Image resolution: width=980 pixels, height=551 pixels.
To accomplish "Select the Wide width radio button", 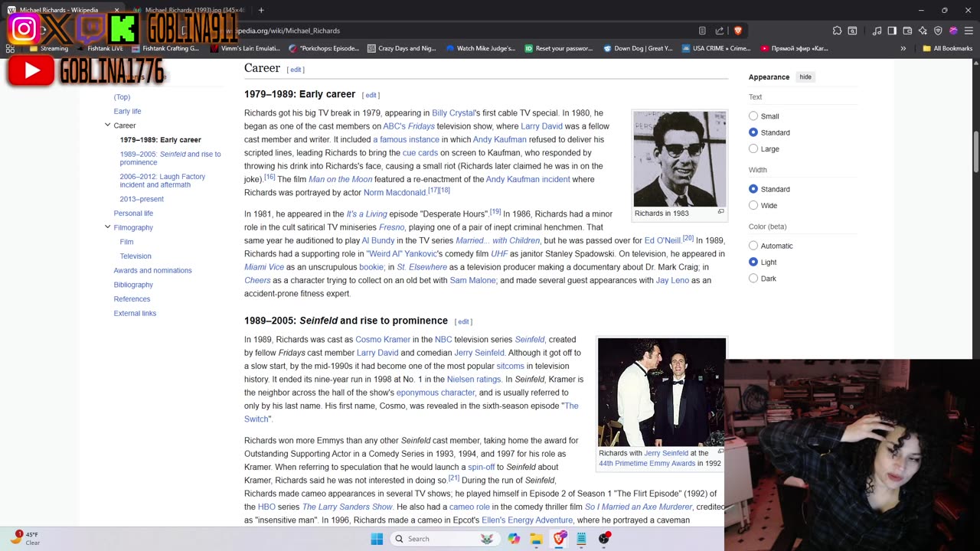I will (x=753, y=206).
